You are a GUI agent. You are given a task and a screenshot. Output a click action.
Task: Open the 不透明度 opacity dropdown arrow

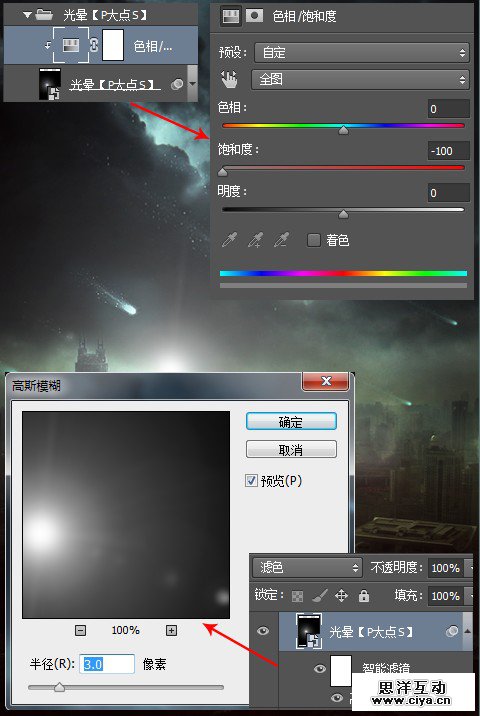(x=468, y=568)
